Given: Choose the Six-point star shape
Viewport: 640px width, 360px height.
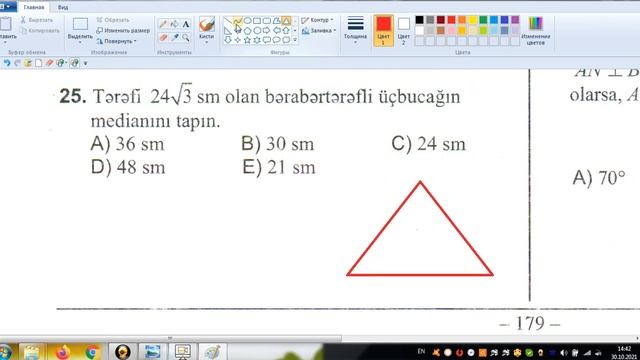Looking at the screenshot, I should (x=257, y=40).
